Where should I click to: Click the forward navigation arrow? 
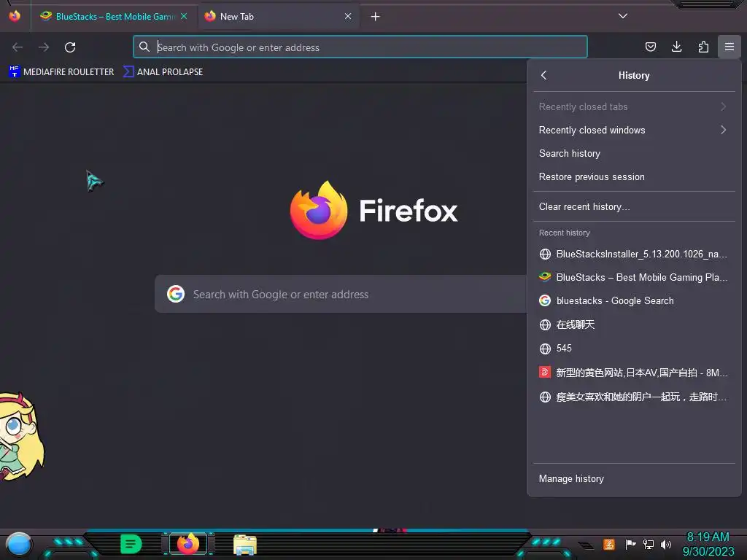click(x=44, y=47)
